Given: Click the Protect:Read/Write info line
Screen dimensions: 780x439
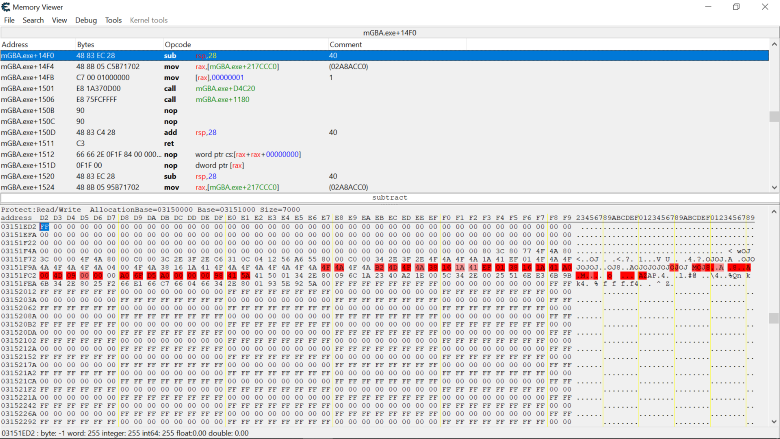Looking at the screenshot, I should 150,210.
